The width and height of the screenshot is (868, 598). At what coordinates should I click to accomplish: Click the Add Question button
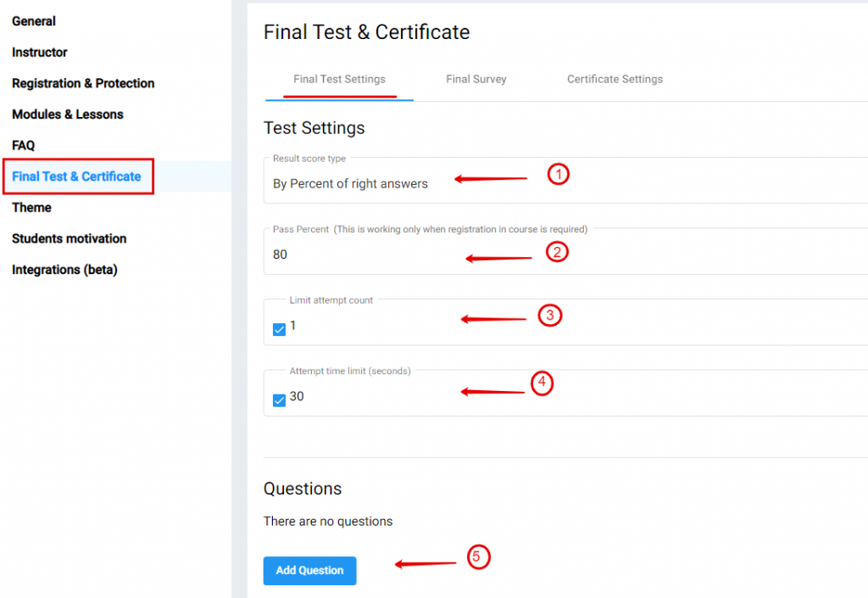tap(309, 570)
